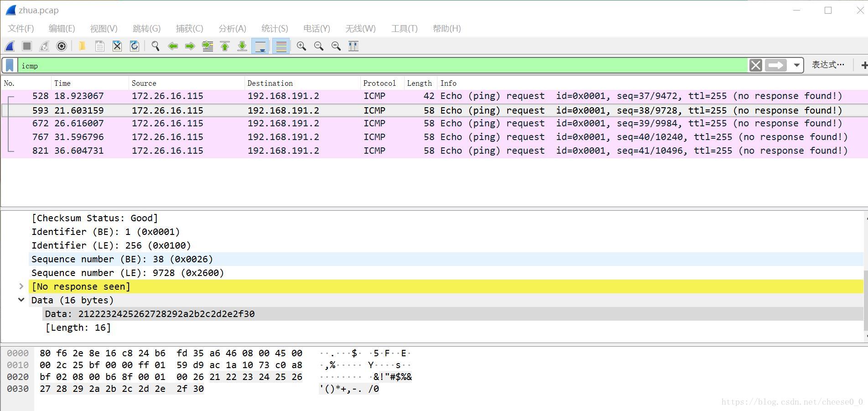Select packet number 593 row
The image size is (868, 411).
(434, 110)
